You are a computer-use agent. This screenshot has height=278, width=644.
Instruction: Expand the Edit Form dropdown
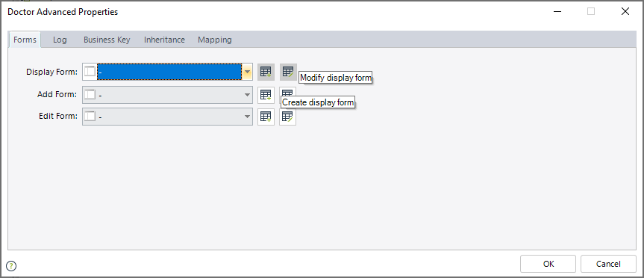pyautogui.click(x=247, y=117)
